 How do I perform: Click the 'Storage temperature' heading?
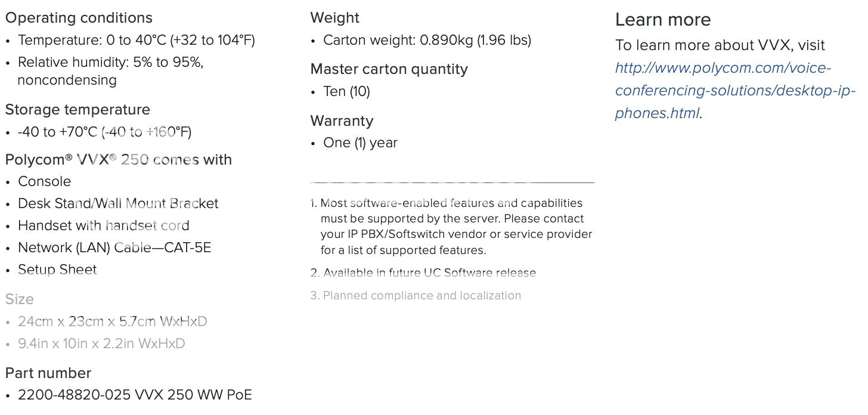click(x=77, y=110)
